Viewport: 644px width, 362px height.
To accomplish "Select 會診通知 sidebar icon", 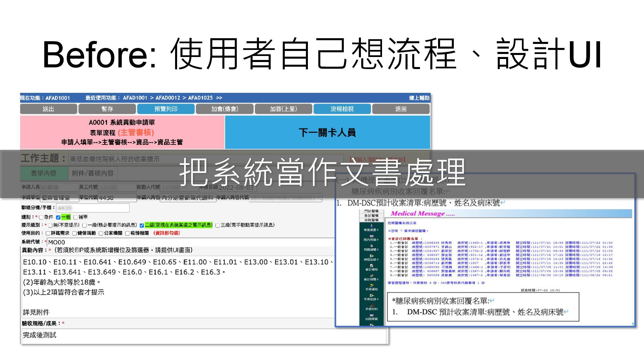I will tap(371, 267).
